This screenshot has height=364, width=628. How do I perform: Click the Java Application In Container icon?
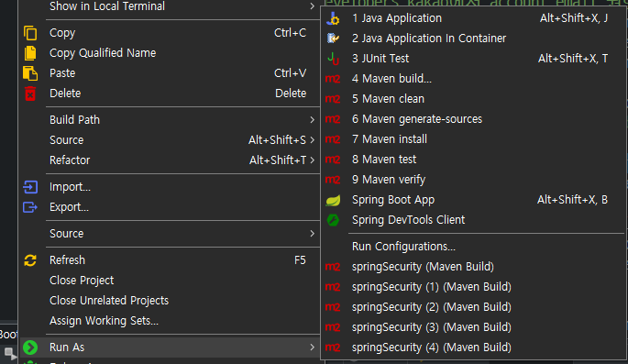point(333,39)
